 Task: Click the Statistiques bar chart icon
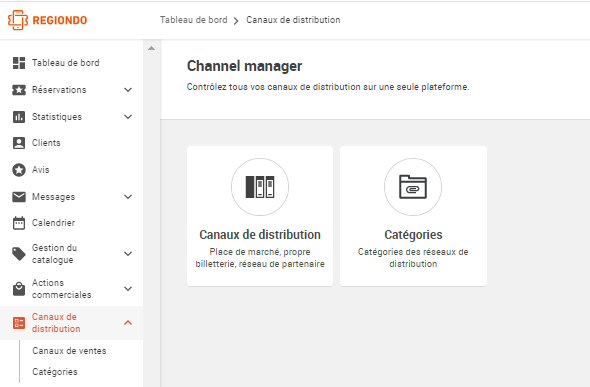coord(19,117)
